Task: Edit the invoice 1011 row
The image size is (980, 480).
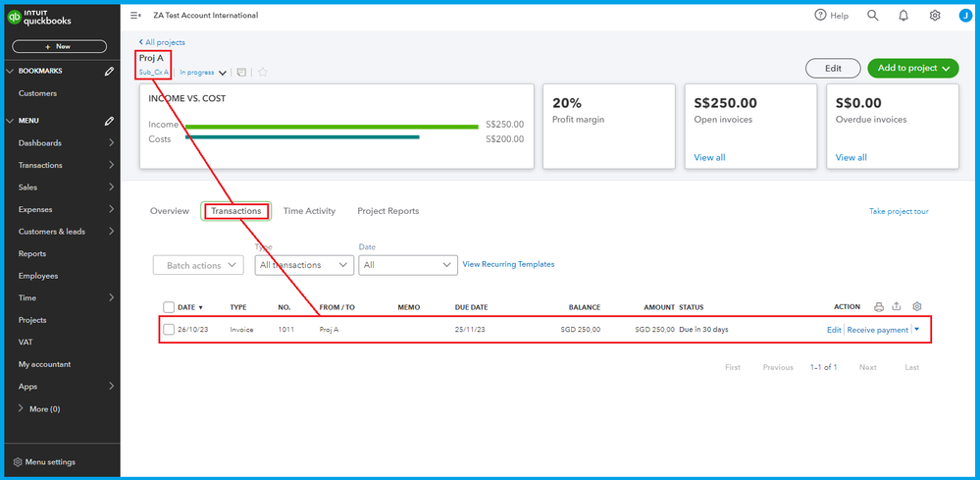Action: 834,330
